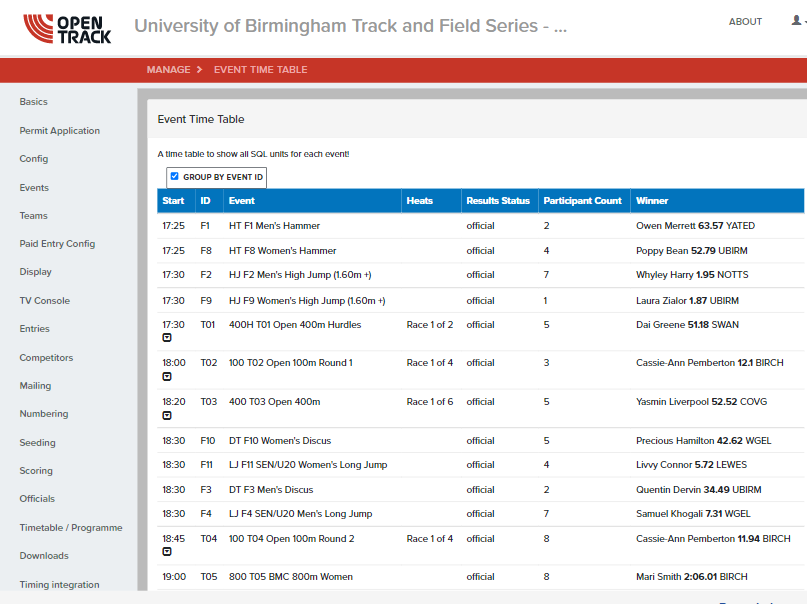
Task: Open Entries in the sidebar
Action: pos(34,329)
